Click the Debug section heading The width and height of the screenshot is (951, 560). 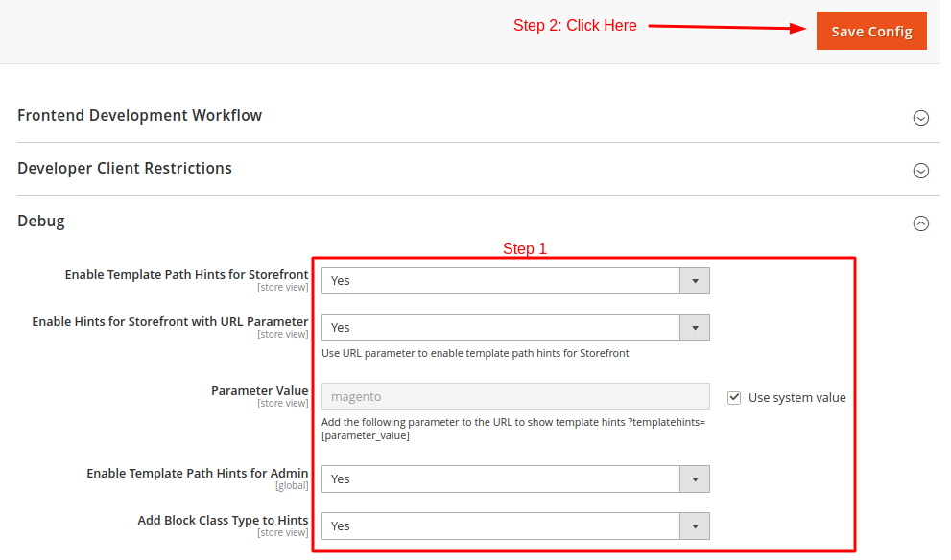tap(40, 221)
